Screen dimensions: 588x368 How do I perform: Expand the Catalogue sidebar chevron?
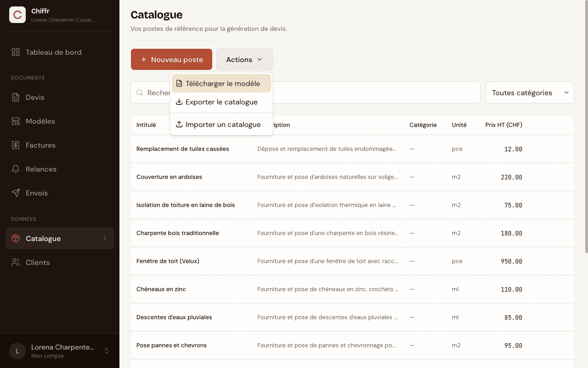point(105,238)
